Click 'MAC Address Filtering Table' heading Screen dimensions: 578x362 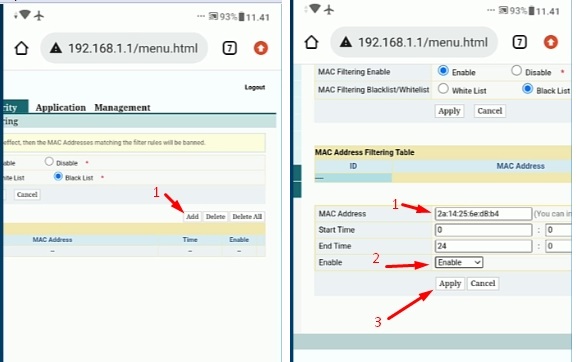point(365,152)
